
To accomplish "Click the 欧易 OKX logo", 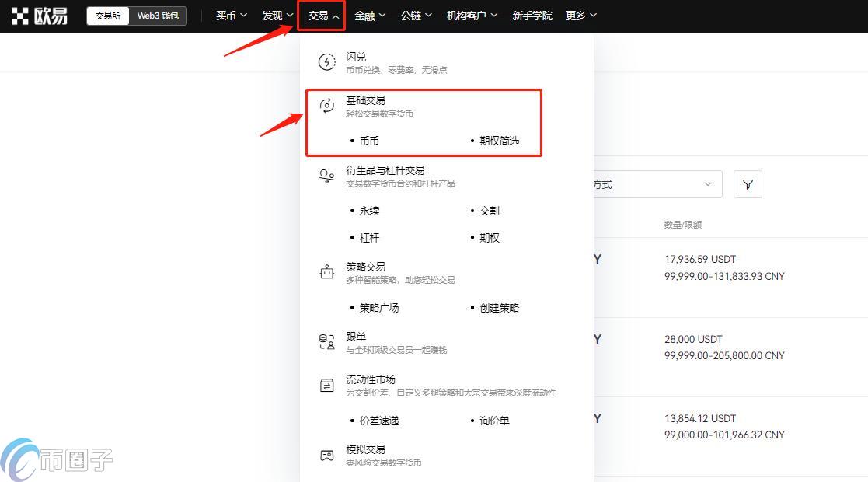I will click(x=40, y=15).
